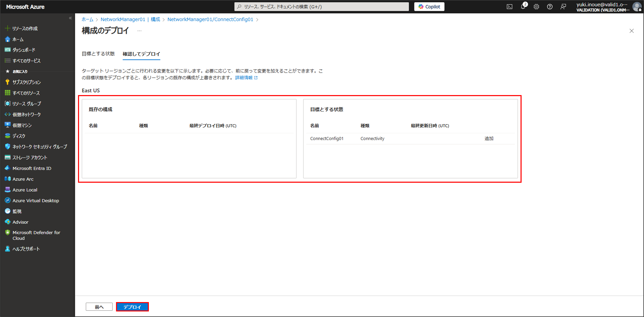Open ヘルプとサポート in sidebar
Viewport: 644px width, 317px height.
tap(26, 249)
